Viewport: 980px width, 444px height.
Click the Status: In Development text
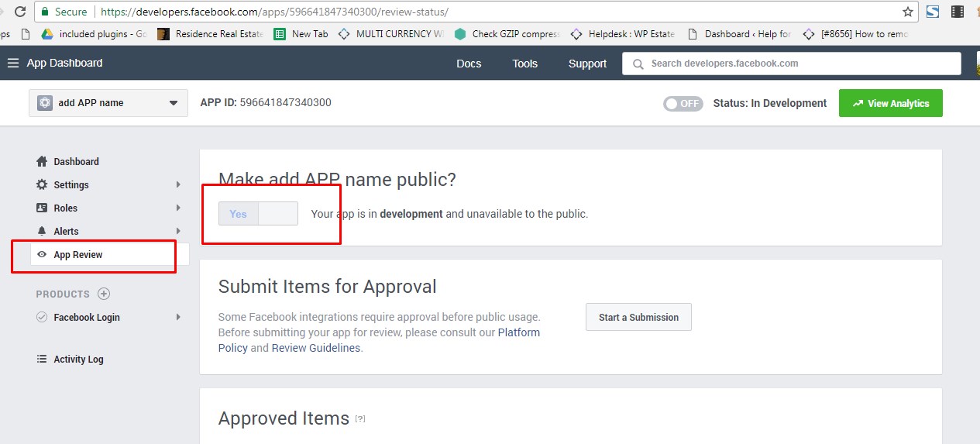click(x=770, y=103)
